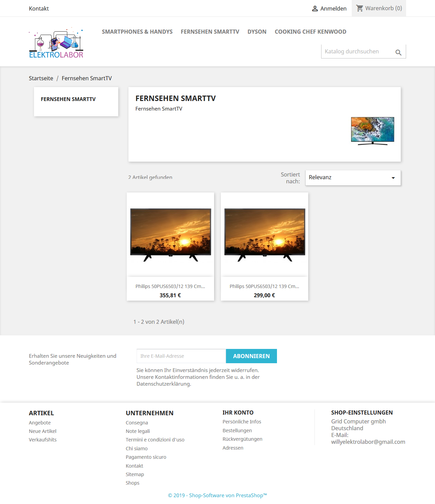Open Rückvergütungen account link
Screen dimensions: 435x504
click(242, 439)
